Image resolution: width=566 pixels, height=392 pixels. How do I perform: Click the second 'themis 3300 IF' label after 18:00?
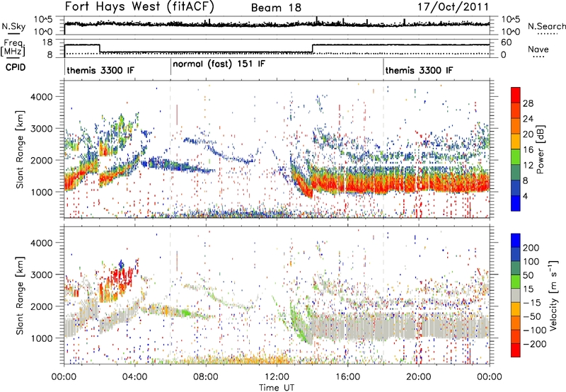coord(419,70)
